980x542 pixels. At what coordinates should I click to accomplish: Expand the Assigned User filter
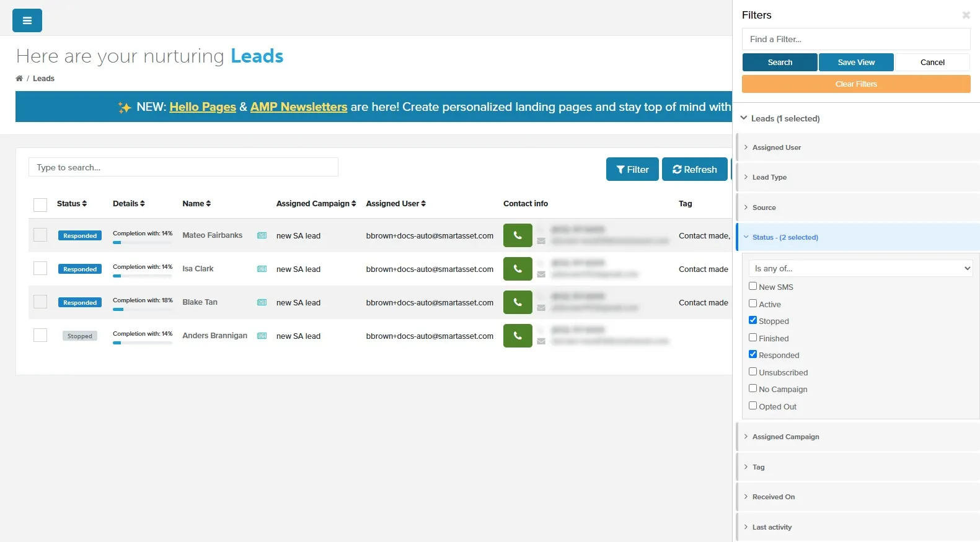858,147
